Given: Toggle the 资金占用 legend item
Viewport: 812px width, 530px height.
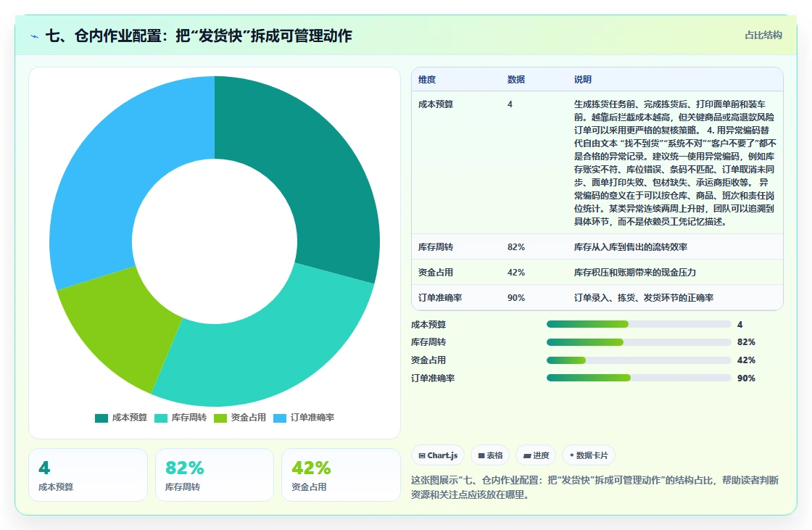Looking at the screenshot, I should (x=240, y=418).
